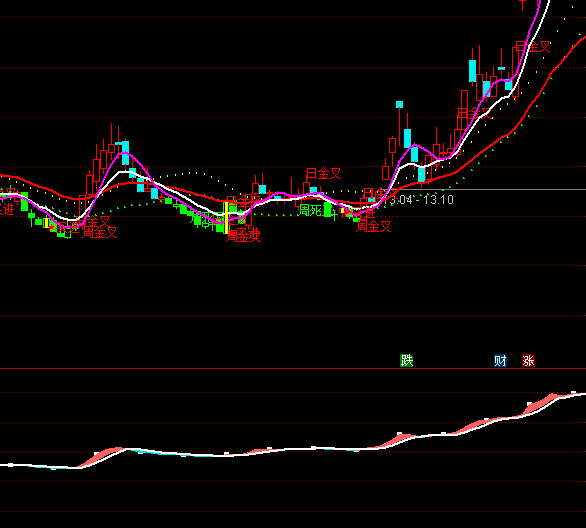The width and height of the screenshot is (586, 528).
Task: Click the red 涨 icon
Action: tap(528, 361)
